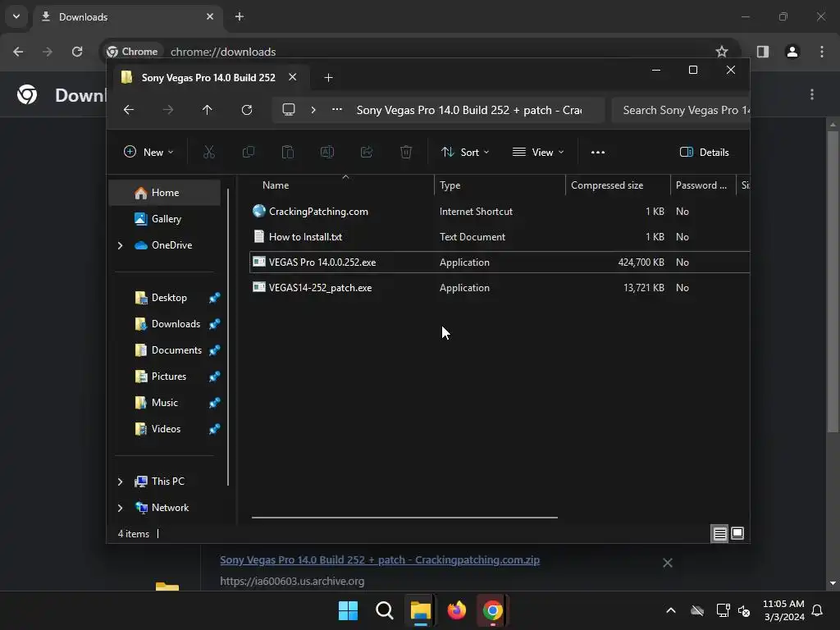Open a new File Explorer tab
The height and width of the screenshot is (630, 840).
[x=328, y=78]
